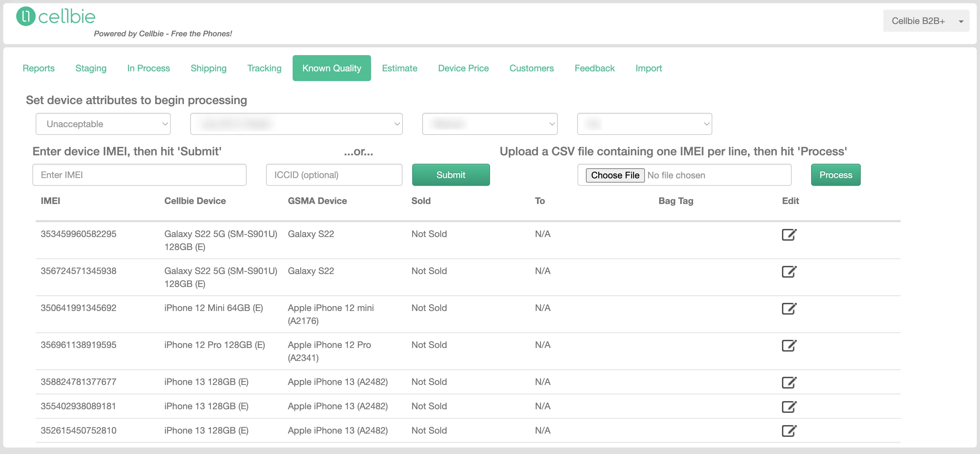The height and width of the screenshot is (454, 980).
Task: Click the Bag Tag column header
Action: click(676, 201)
